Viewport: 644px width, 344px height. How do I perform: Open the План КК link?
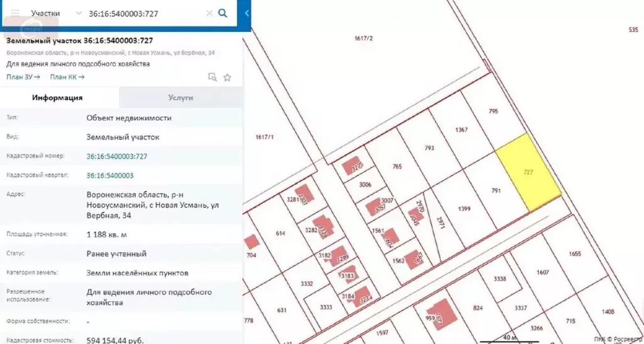[x=67, y=77]
